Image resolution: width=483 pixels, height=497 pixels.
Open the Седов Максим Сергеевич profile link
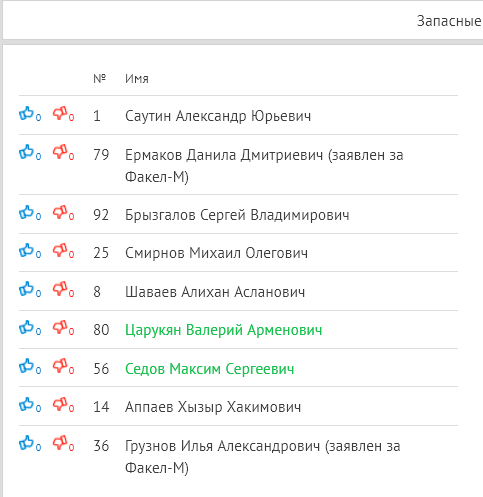(x=210, y=369)
